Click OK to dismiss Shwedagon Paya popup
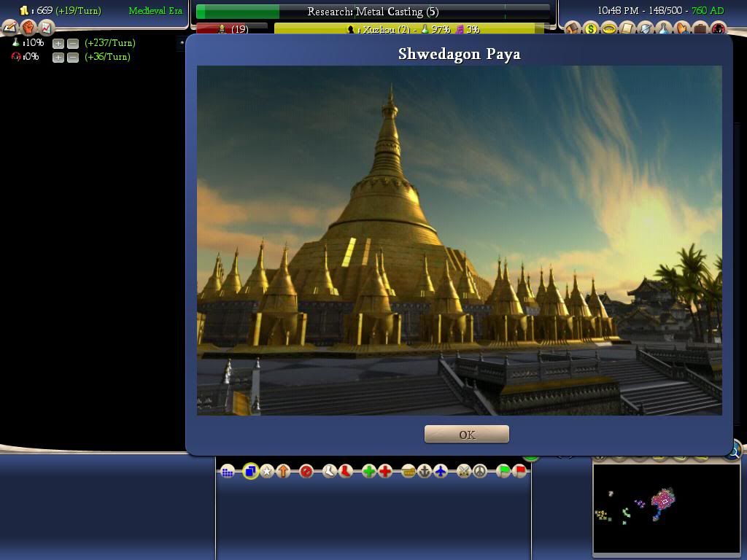This screenshot has width=747, height=560. point(466,435)
